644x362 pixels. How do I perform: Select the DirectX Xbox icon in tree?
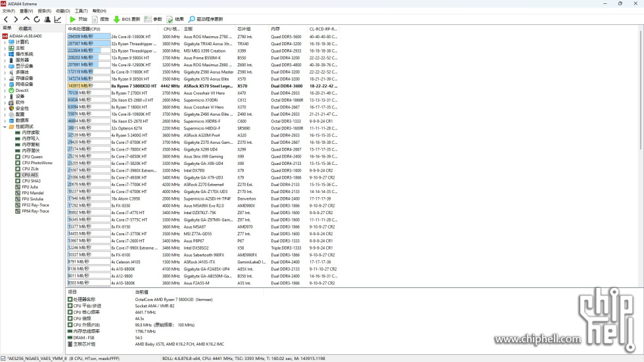point(12,90)
